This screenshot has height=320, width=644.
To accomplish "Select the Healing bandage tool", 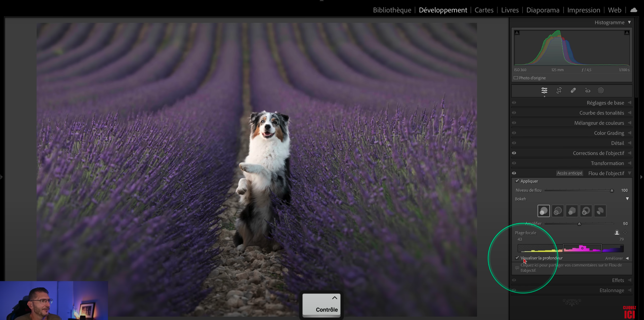I will (x=573, y=90).
